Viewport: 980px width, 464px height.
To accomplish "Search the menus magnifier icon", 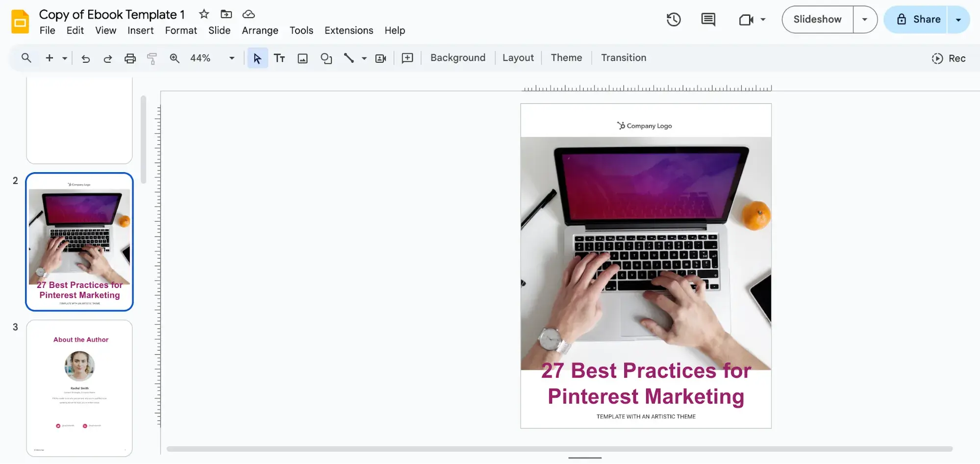I will (x=26, y=58).
